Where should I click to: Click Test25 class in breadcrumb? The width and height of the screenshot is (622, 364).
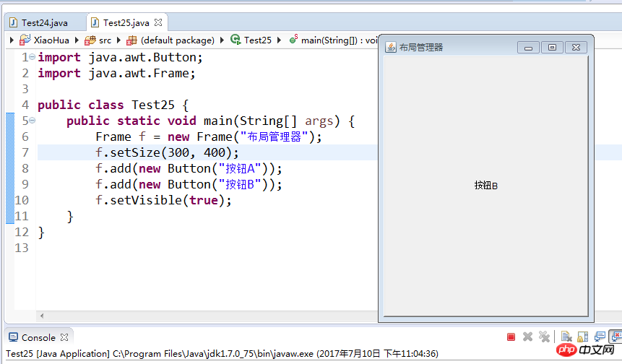pos(258,40)
